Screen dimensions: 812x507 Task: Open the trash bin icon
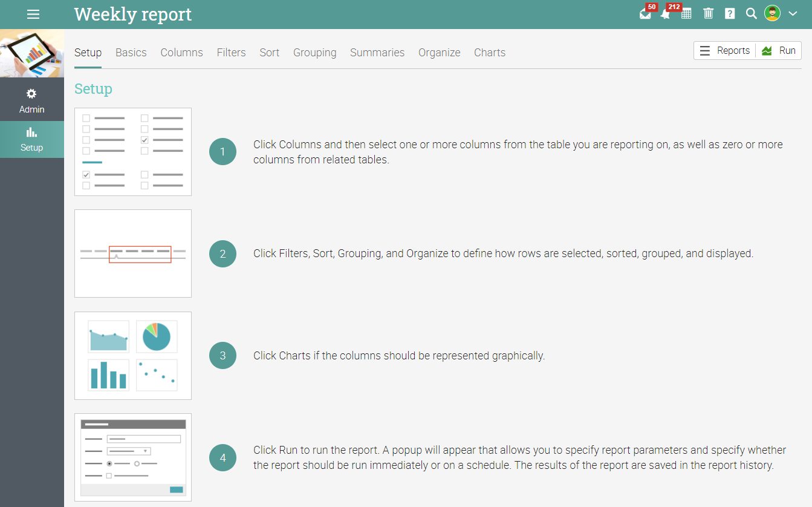pyautogui.click(x=709, y=13)
